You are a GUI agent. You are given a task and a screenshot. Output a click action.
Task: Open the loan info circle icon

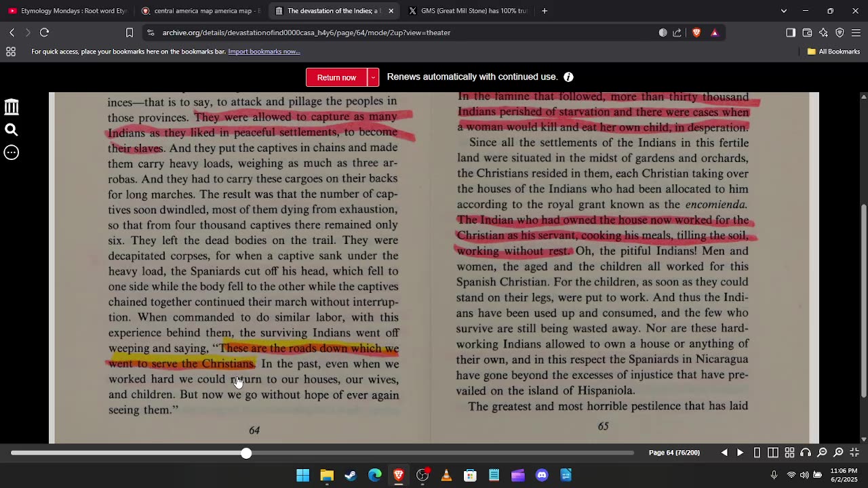(x=568, y=77)
